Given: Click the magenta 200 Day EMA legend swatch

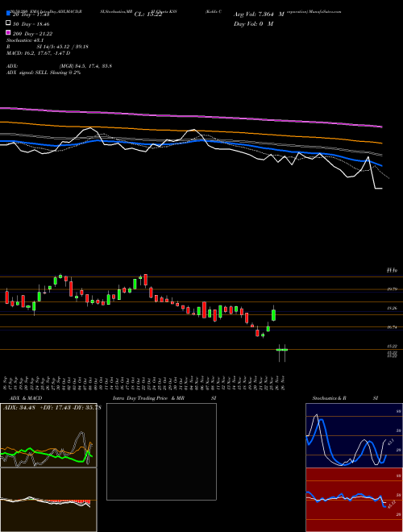Looking at the screenshot, I should (8, 33).
